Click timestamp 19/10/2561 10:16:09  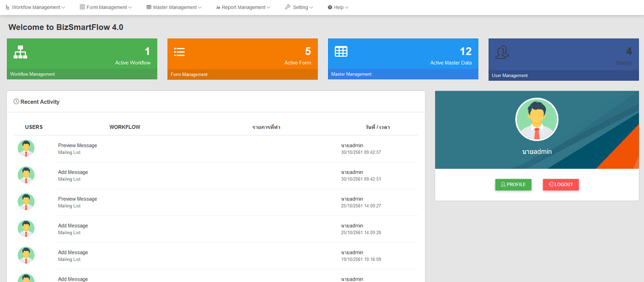361,259
